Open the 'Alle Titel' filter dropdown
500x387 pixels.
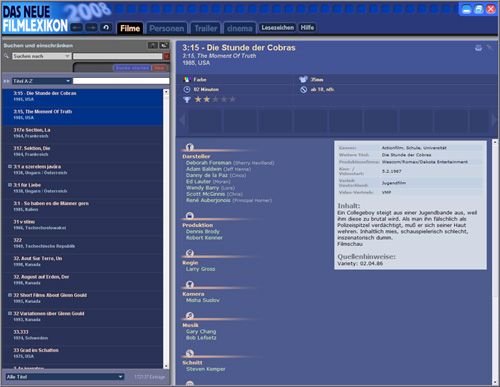(x=65, y=377)
